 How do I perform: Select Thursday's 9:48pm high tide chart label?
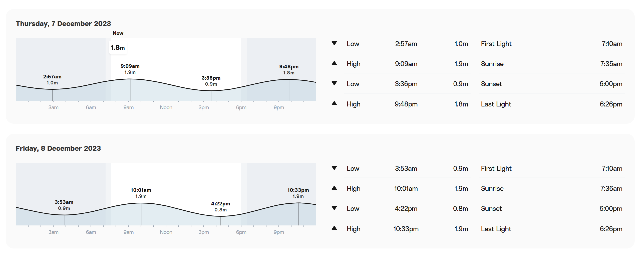tap(289, 70)
